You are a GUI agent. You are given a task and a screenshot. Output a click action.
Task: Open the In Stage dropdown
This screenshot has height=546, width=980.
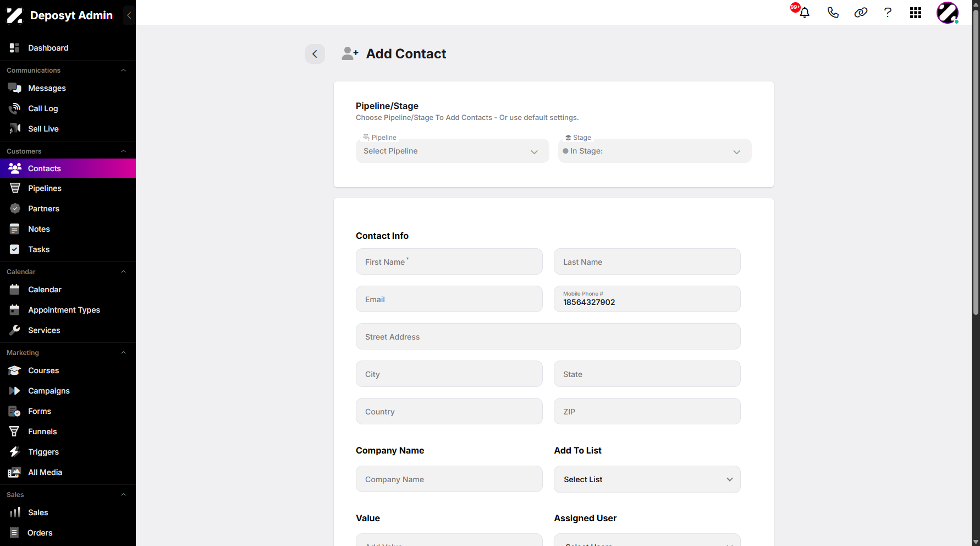coord(654,151)
